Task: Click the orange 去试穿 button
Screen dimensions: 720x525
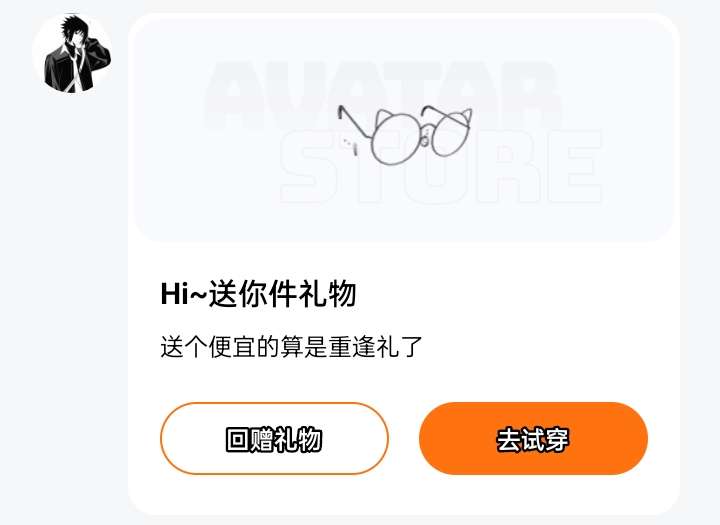Action: (533, 439)
